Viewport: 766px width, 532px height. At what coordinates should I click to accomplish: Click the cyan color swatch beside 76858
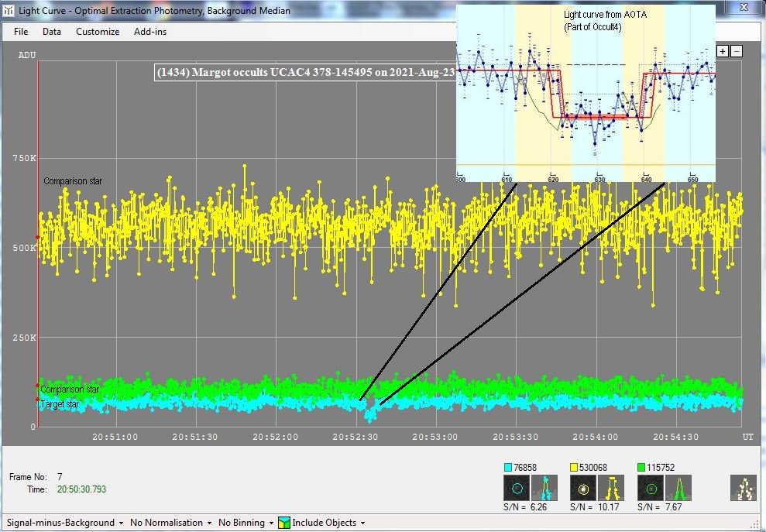tap(508, 468)
